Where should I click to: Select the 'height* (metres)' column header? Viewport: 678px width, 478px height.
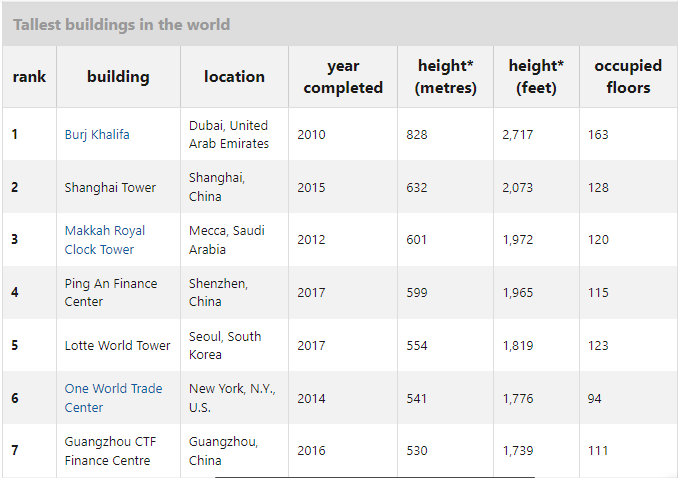445,77
